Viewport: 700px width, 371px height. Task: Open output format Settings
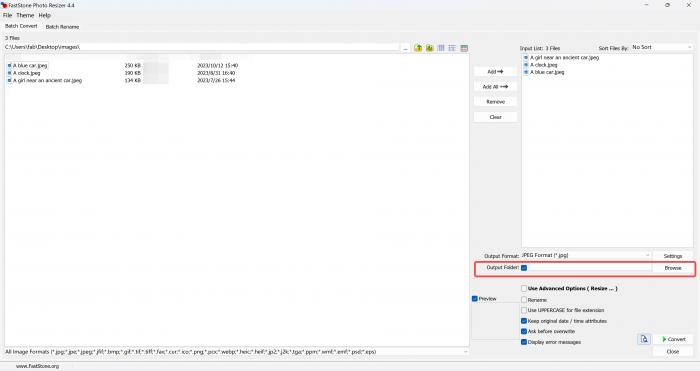tap(672, 256)
